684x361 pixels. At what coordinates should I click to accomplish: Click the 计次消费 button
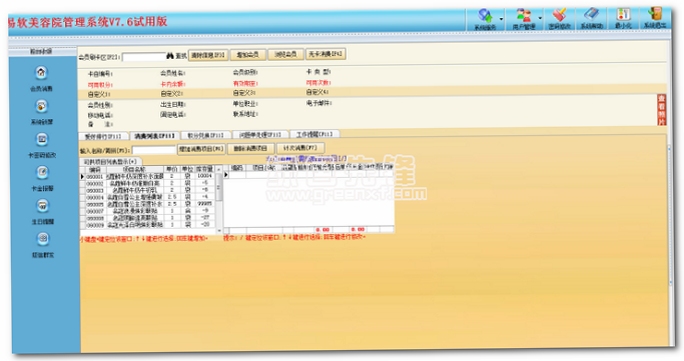pos(301,148)
